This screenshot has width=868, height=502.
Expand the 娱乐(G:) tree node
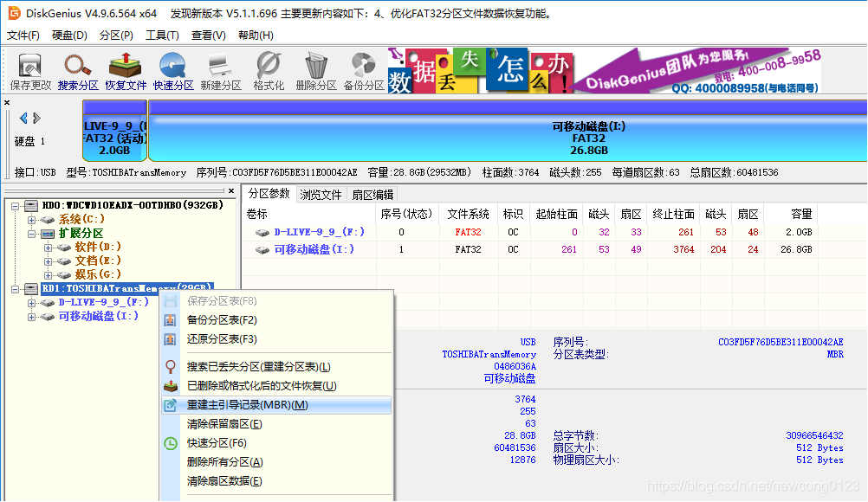(x=49, y=274)
